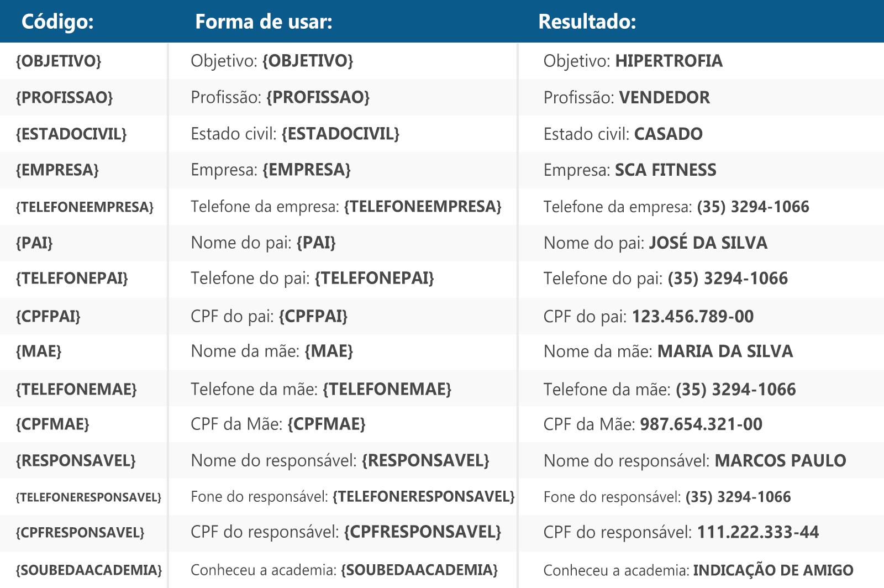Click the Código: column header
The width and height of the screenshot is (884, 588).
click(57, 22)
